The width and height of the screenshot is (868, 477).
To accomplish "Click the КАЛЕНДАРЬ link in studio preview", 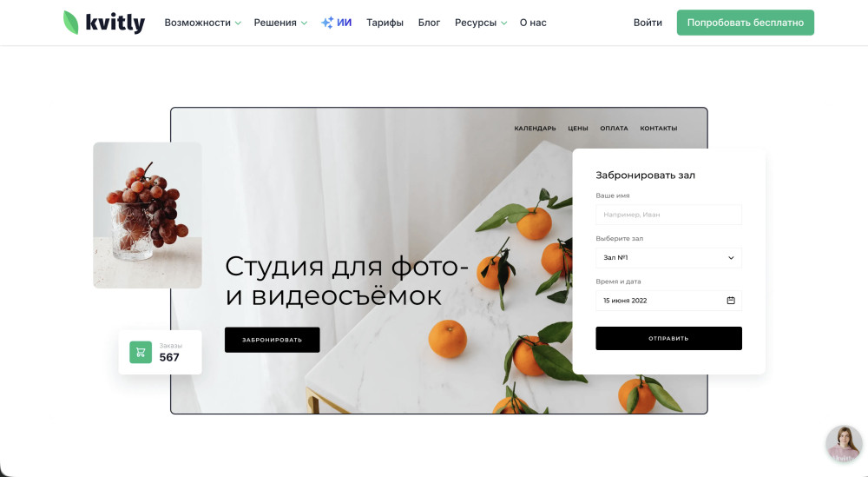I will pos(535,128).
